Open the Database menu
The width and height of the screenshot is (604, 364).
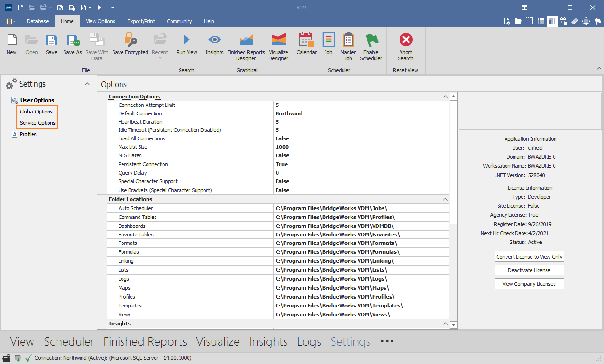pos(38,21)
